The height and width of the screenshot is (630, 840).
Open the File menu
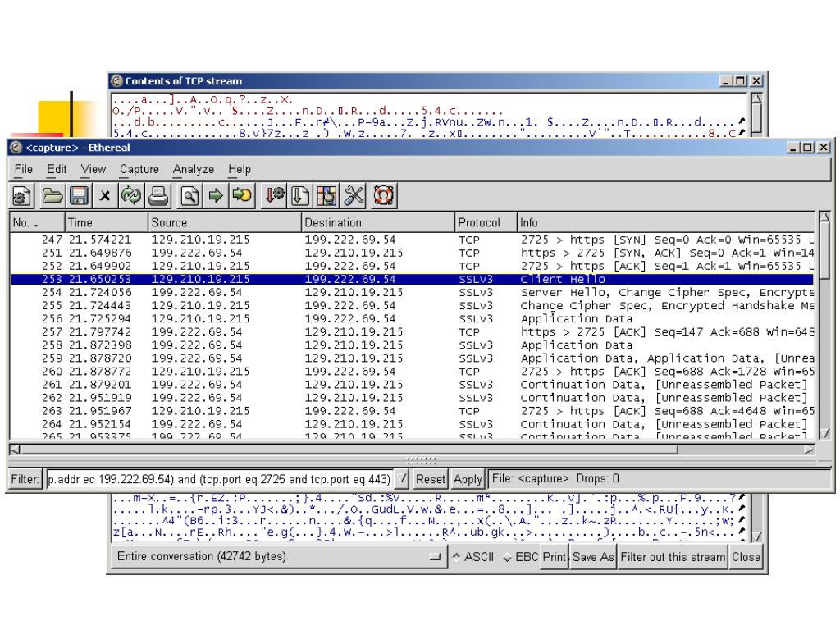point(24,169)
